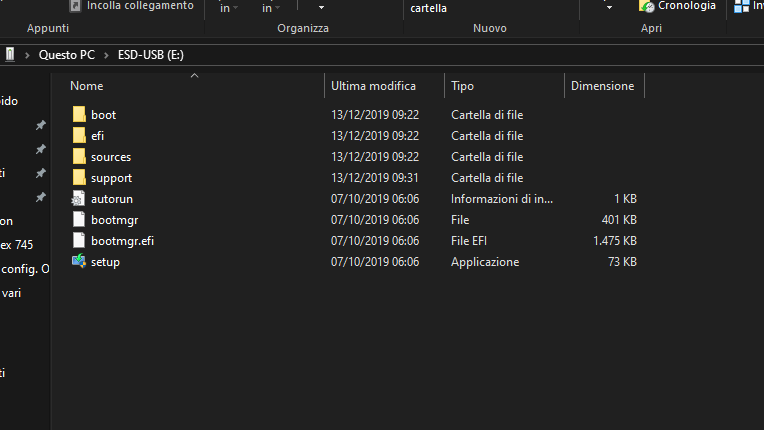Select the boot folder icon
Screen dimensions: 764x430
[x=79, y=114]
